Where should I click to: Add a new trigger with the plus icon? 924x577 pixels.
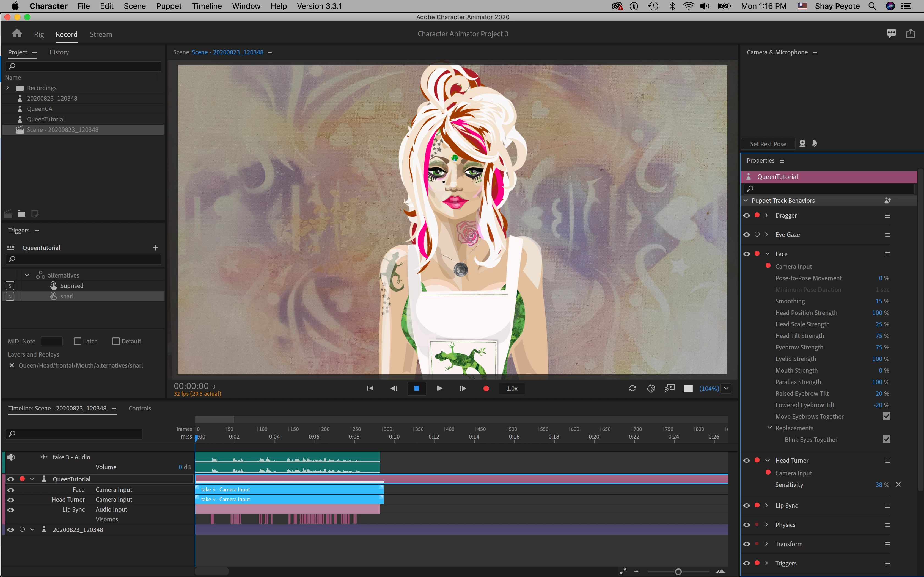click(155, 248)
